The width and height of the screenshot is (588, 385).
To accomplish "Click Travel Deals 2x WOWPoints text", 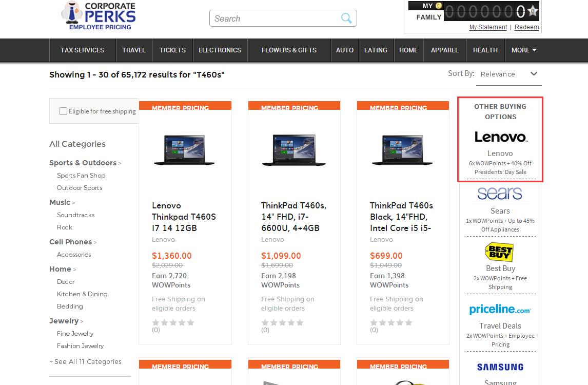I will click(x=500, y=340).
